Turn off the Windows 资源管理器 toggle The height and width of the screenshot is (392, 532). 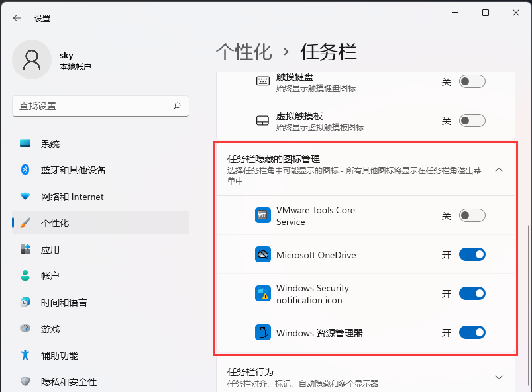click(x=472, y=332)
